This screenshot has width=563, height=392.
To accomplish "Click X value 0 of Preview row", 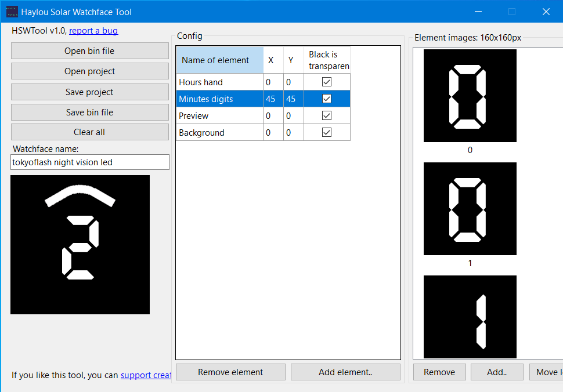I will (x=273, y=116).
